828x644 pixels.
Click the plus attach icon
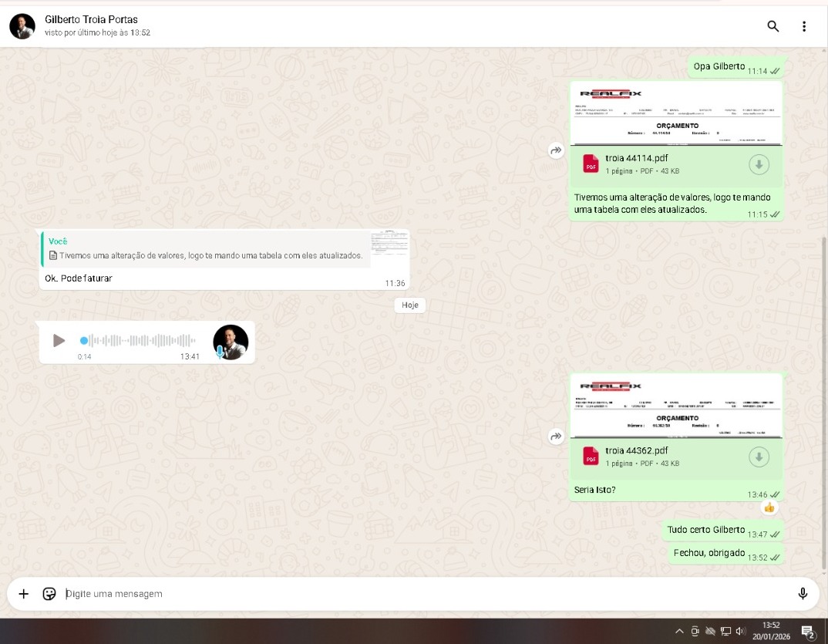tap(24, 594)
